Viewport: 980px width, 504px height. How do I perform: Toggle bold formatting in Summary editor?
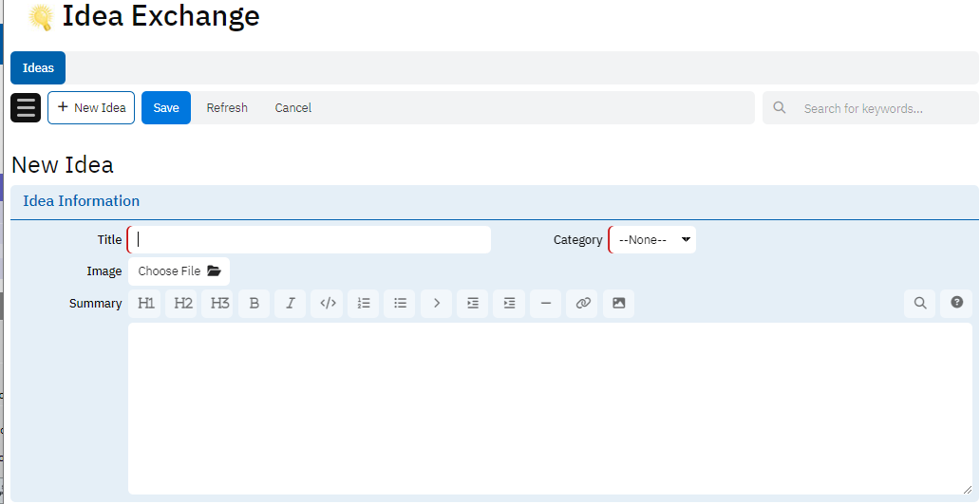coord(254,303)
